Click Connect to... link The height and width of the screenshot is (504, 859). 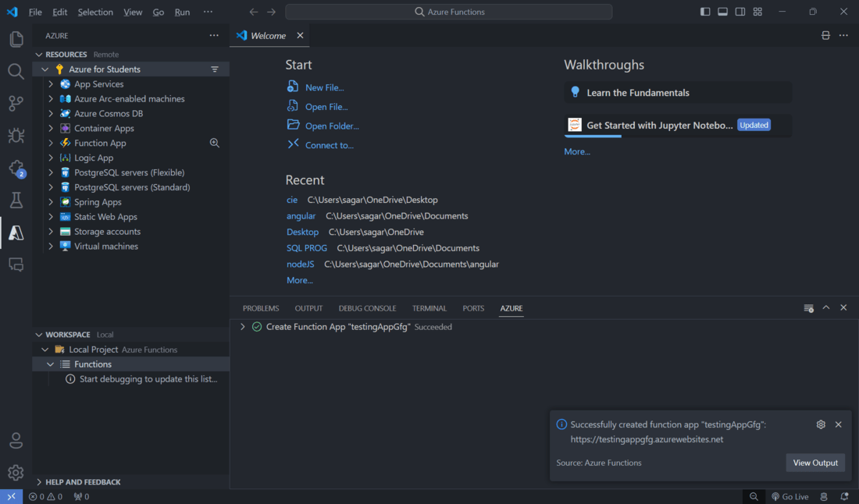(330, 145)
